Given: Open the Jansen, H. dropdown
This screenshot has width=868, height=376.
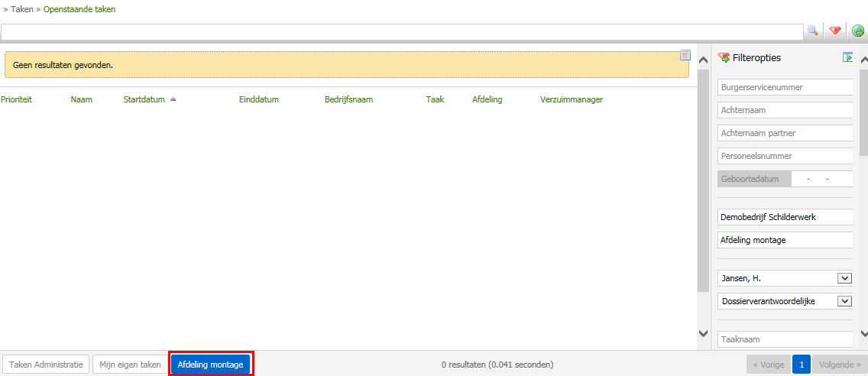Looking at the screenshot, I should pyautogui.click(x=844, y=278).
